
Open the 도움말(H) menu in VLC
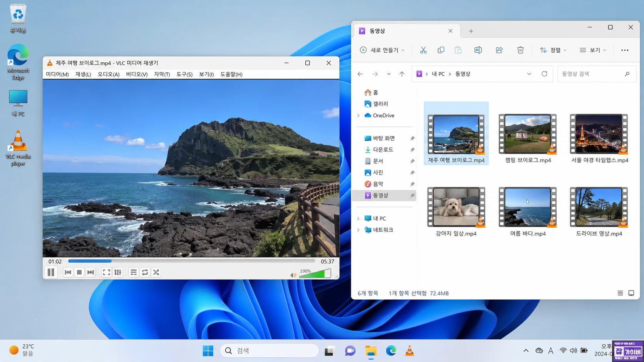(231, 74)
